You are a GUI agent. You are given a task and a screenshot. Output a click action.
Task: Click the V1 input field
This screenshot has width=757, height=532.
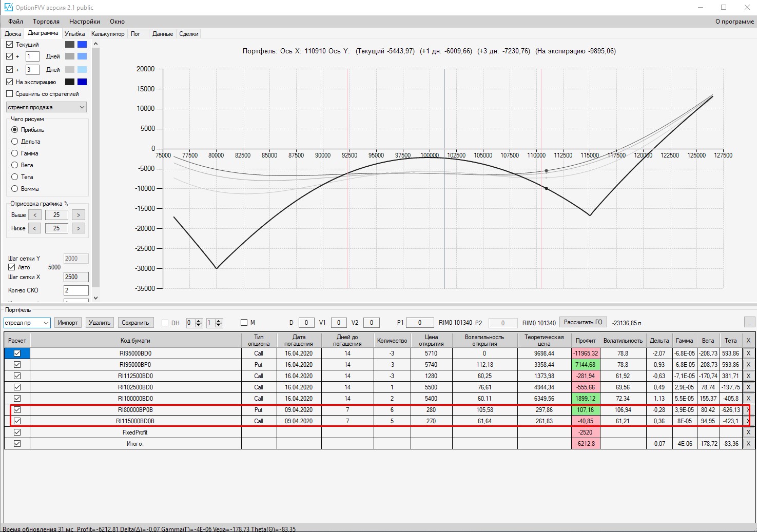(x=339, y=323)
